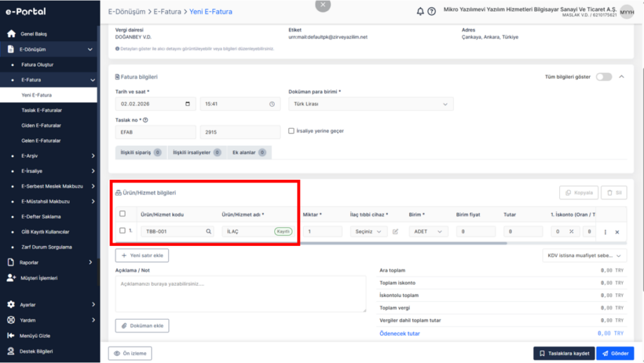The width and height of the screenshot is (644, 363).
Task: Edit the ilaç tıbbi cihaz pencil icon
Action: click(395, 232)
